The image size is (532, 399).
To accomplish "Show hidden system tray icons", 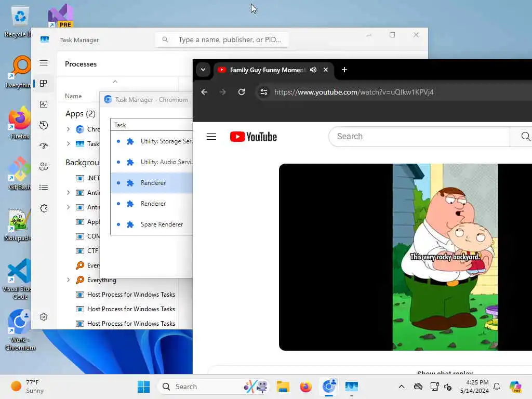I will (x=402, y=387).
